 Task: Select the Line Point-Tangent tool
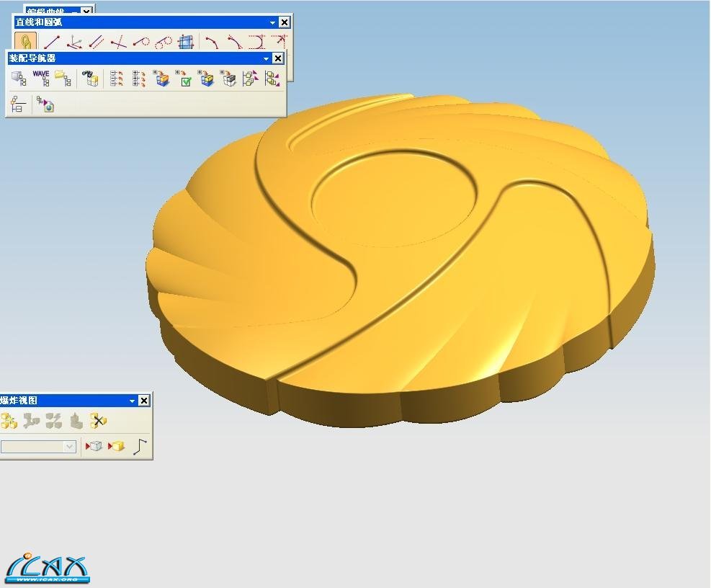141,43
